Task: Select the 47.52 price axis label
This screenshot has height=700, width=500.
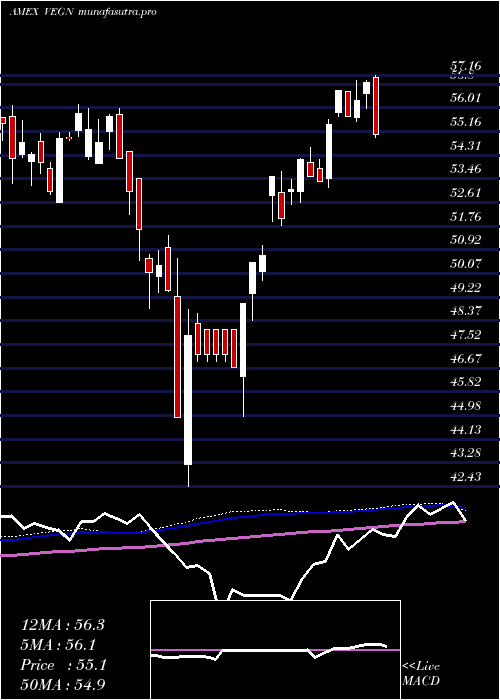Action: (466, 335)
